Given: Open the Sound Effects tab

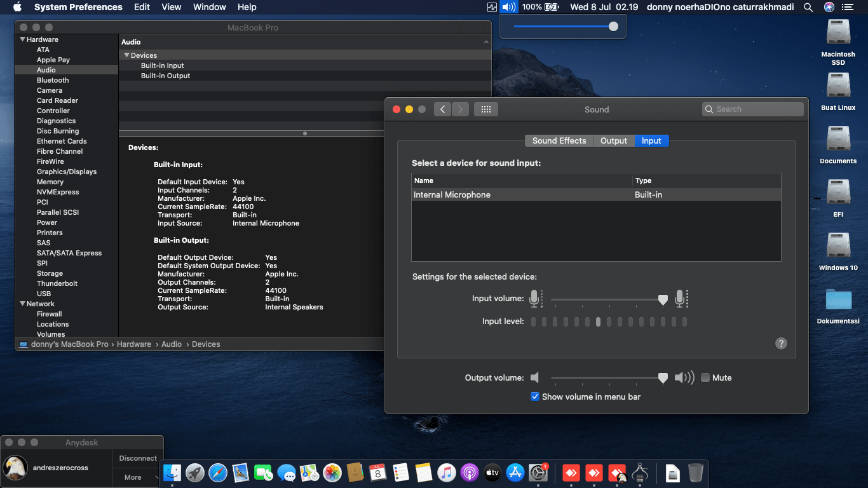Looking at the screenshot, I should coord(559,140).
